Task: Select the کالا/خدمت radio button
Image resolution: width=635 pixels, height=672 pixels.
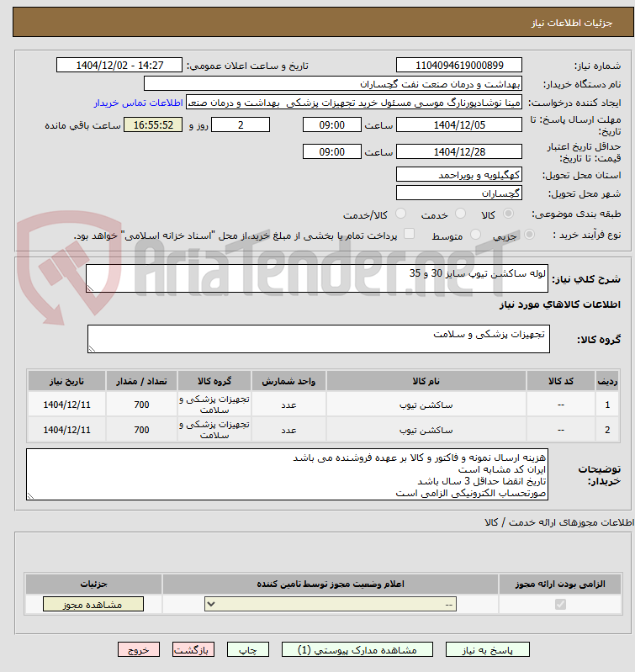Action: tap(400, 214)
